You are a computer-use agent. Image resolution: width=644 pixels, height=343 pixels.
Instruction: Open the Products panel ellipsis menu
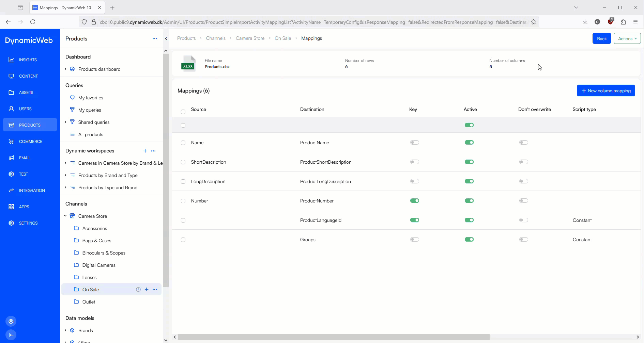coord(155,39)
